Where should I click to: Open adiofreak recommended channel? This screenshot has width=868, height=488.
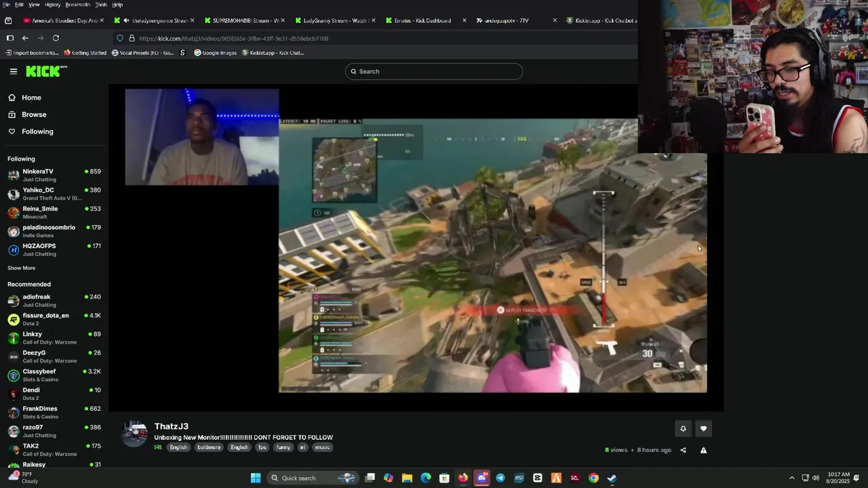54,300
